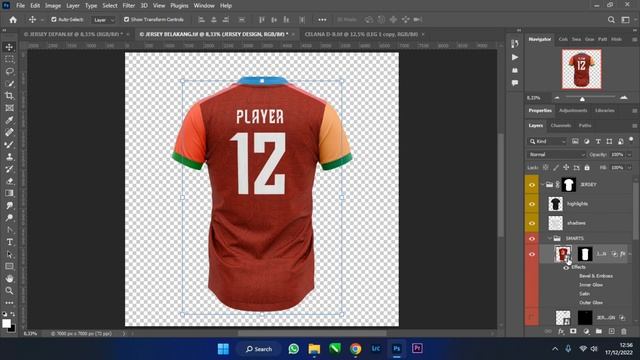
Task: Select the Path Selection tool
Action: click(x=9, y=254)
